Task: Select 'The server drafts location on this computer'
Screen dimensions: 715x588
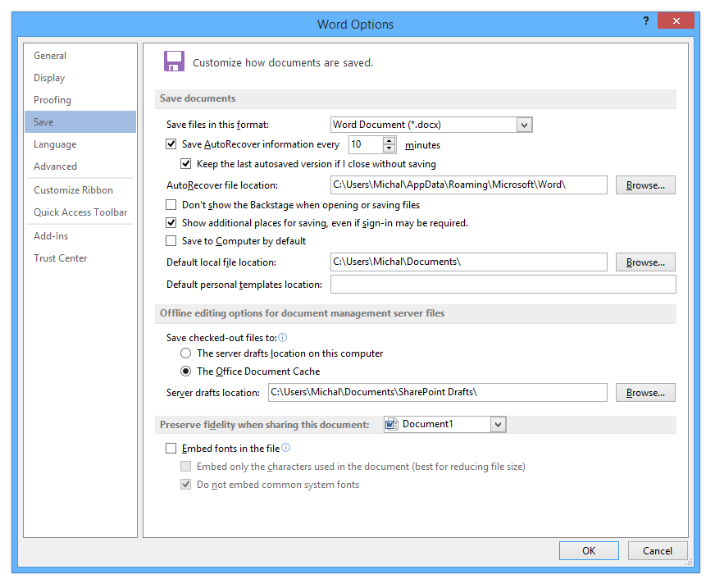Action: pyautogui.click(x=184, y=353)
